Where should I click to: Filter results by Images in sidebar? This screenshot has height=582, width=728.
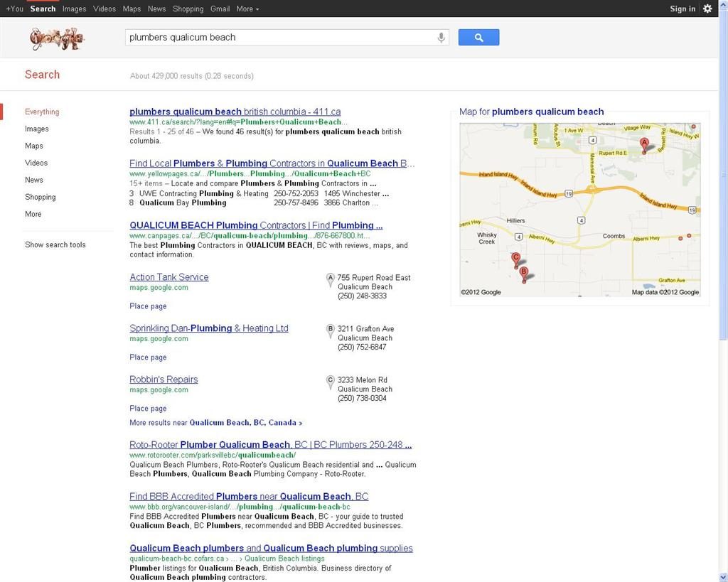coord(37,129)
